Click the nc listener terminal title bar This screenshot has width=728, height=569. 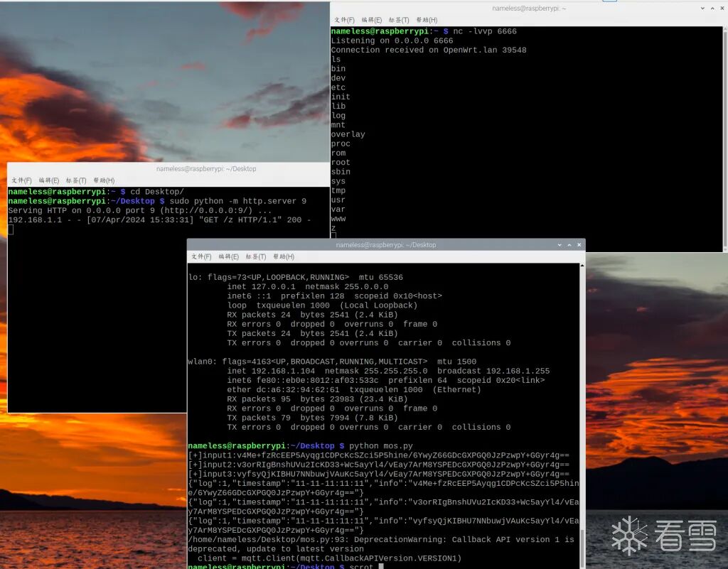coord(529,9)
